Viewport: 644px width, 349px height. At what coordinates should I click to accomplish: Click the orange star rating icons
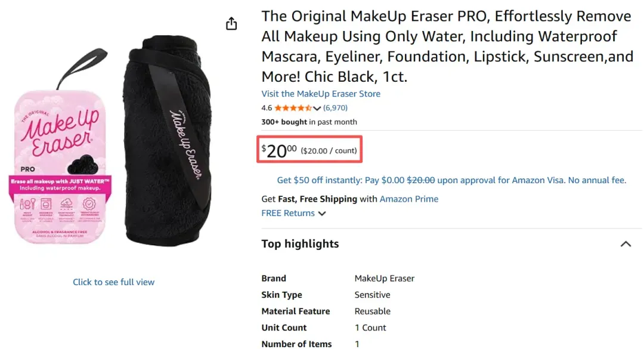[293, 108]
